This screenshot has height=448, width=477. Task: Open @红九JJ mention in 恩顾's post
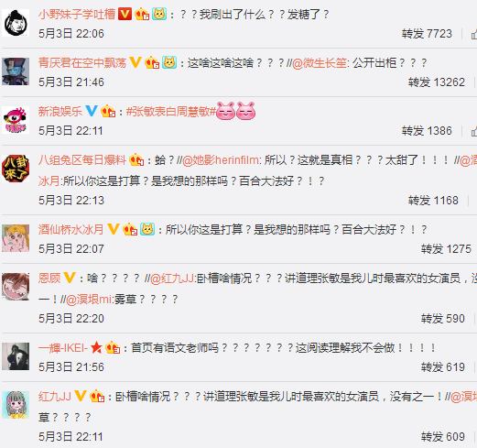coord(172,279)
